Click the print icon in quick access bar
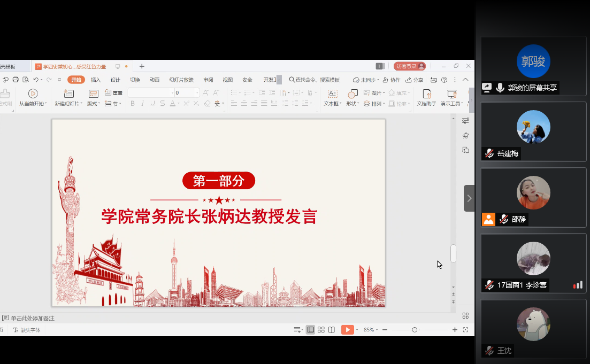This screenshot has width=590, height=364. click(x=16, y=80)
